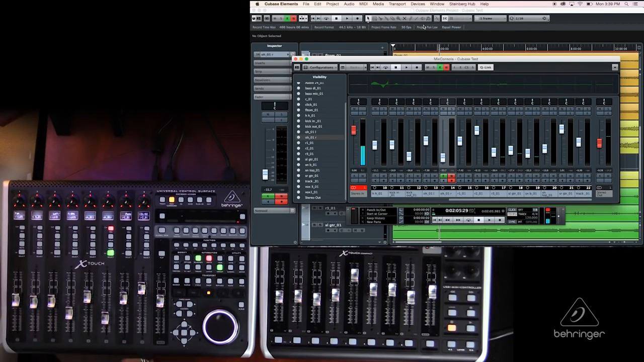Open the 1/16 quantize preset dropdown
This screenshot has width=644, height=362.
528,19
